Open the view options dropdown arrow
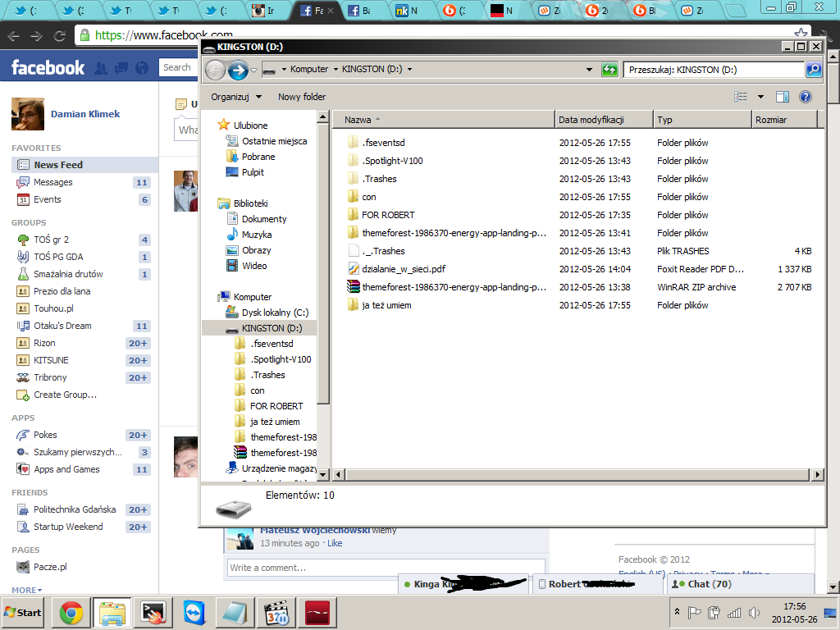 (x=760, y=97)
